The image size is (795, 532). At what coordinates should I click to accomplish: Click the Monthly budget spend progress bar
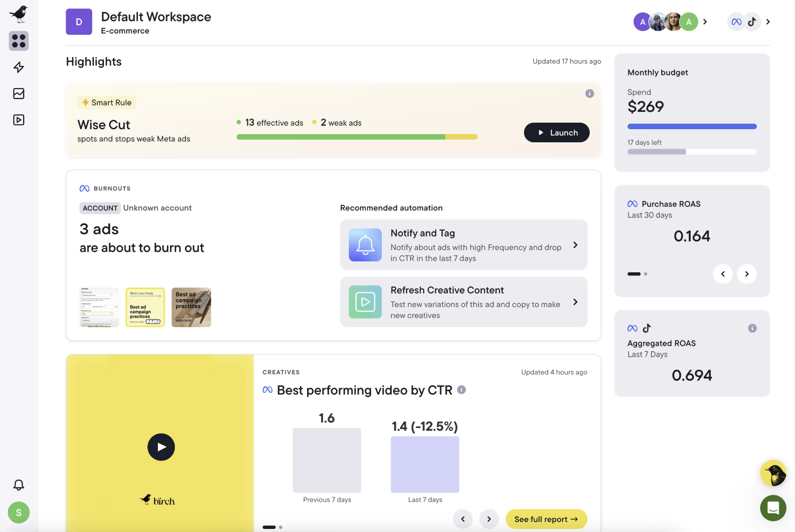tap(691, 127)
